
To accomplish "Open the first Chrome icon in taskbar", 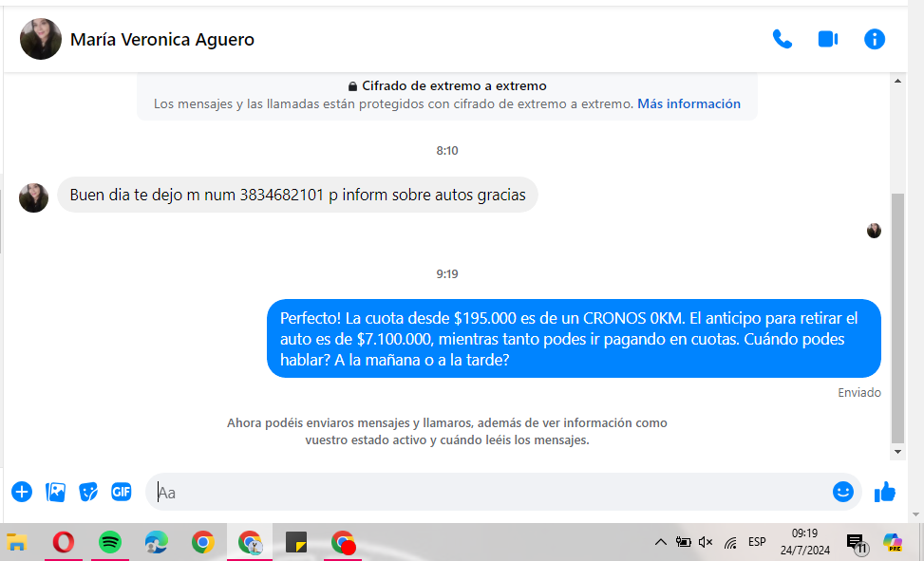I will [x=202, y=542].
